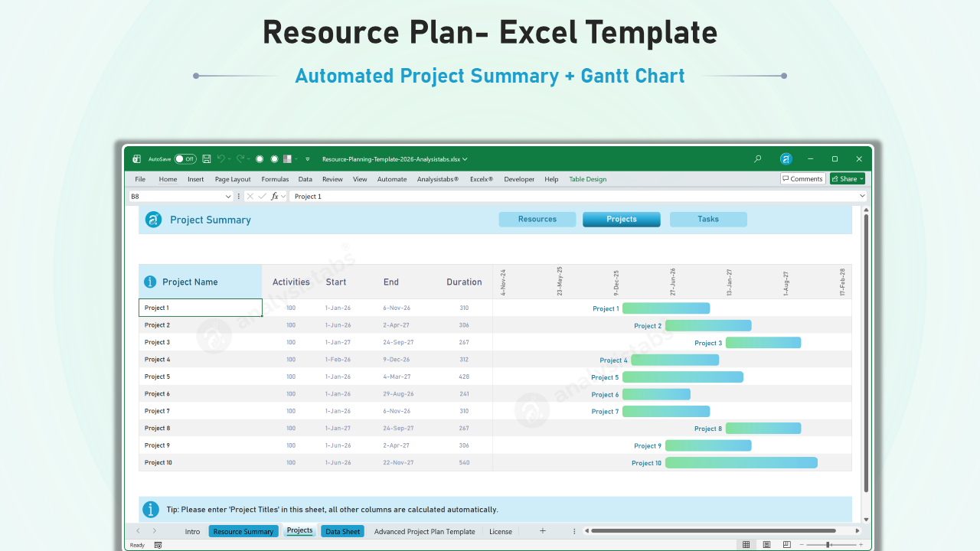Cancel cell entry with the X icon

click(250, 196)
